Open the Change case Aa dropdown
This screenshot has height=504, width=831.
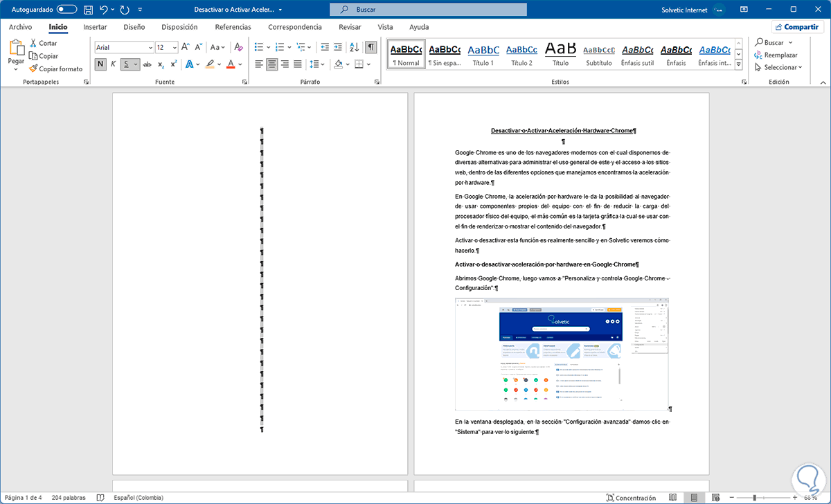point(217,47)
